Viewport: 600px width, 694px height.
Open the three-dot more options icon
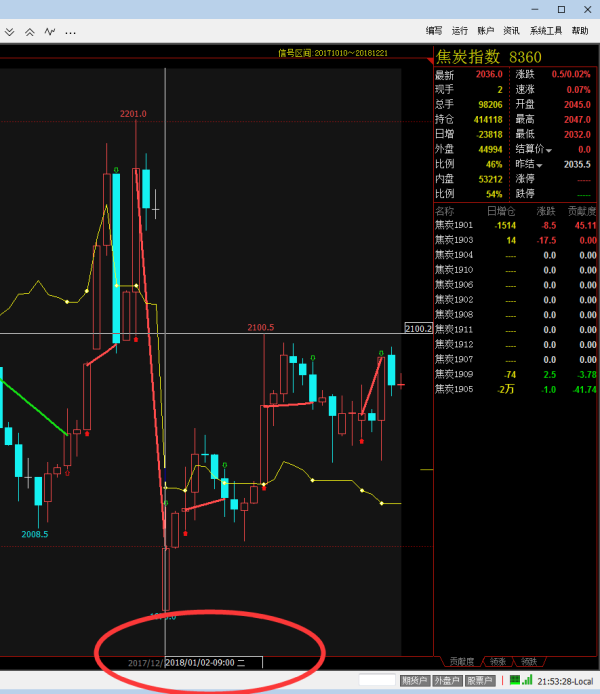pos(70,32)
